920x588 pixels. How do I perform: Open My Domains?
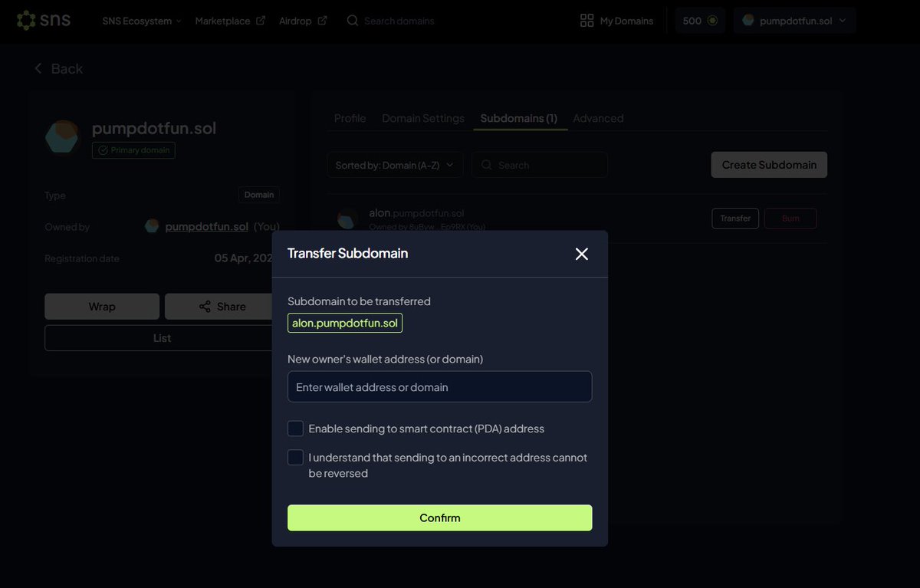617,21
